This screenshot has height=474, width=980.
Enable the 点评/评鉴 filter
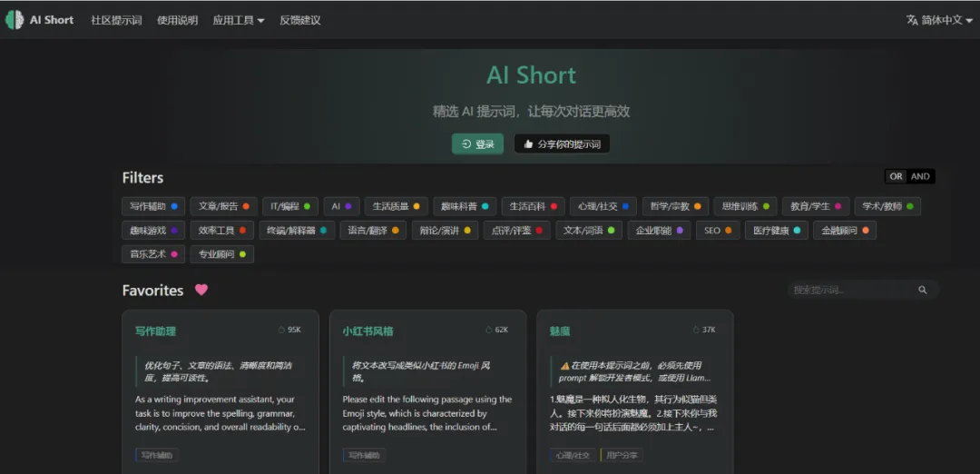tap(517, 230)
